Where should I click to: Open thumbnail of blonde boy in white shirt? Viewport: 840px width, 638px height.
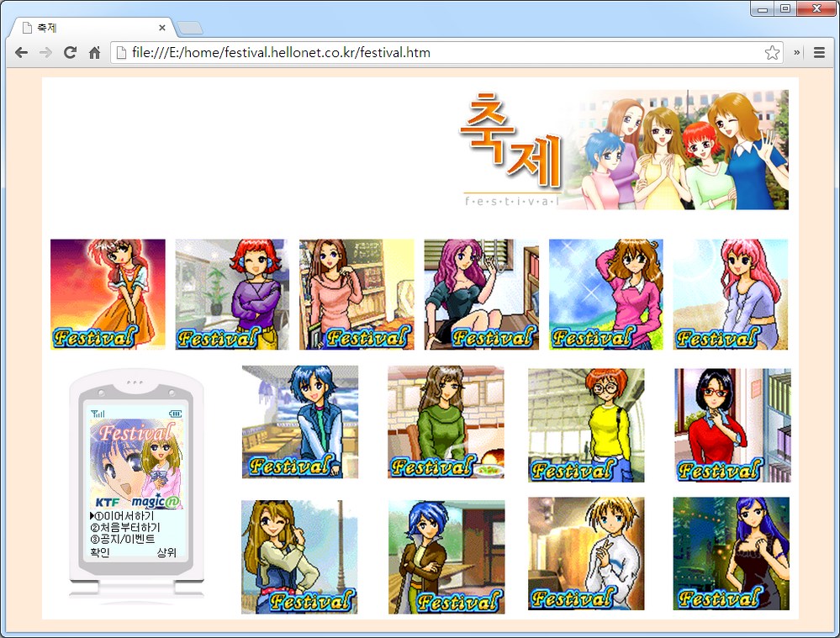click(586, 553)
